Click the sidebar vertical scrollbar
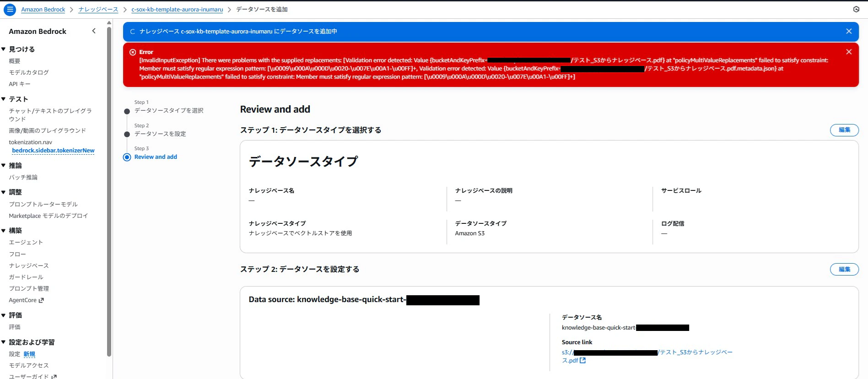This screenshot has height=379, width=868. pos(109,191)
